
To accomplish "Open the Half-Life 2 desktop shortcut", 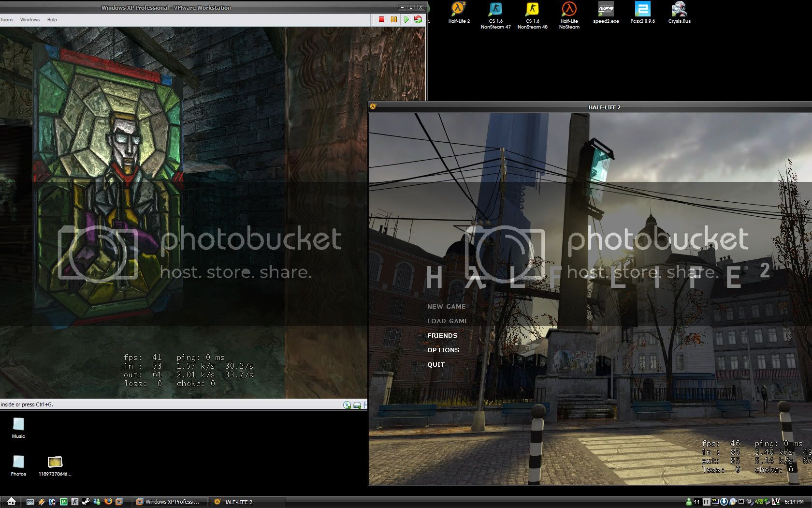I will coord(459,11).
